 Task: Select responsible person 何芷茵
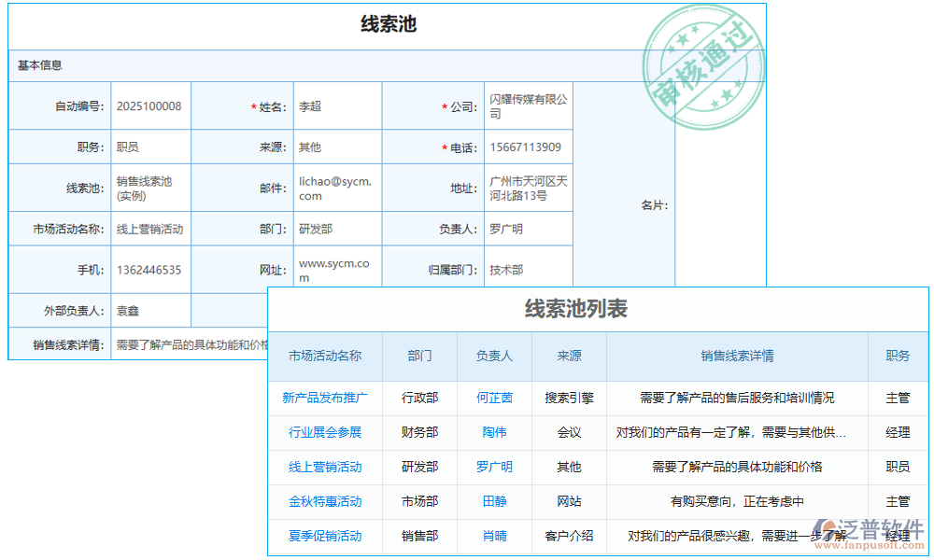coord(495,399)
